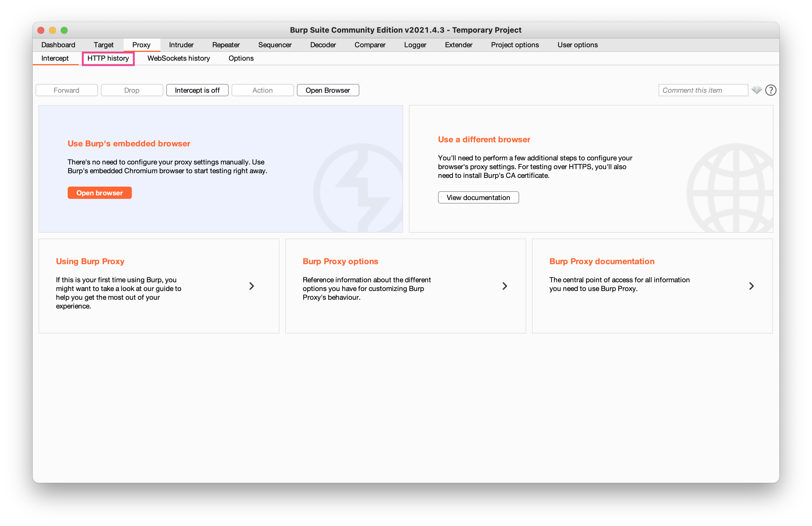Open the Burp Proxy documentation chevron
Image resolution: width=812 pixels, height=526 pixels.
click(x=751, y=286)
